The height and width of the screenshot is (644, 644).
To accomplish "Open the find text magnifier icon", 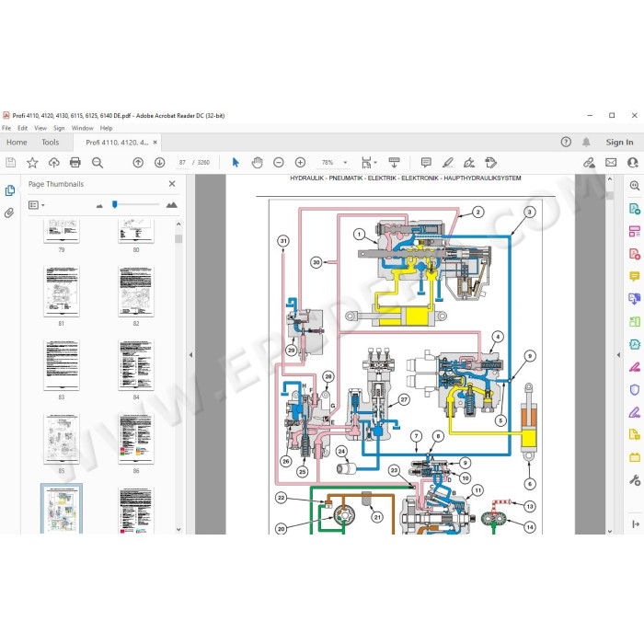I will pyautogui.click(x=98, y=163).
